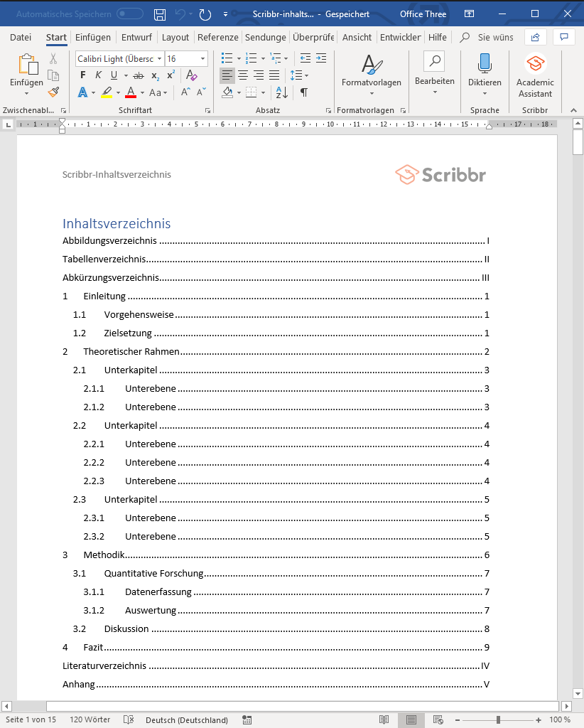
Task: Switch to the Referenze ribbon tab
Action: [218, 37]
